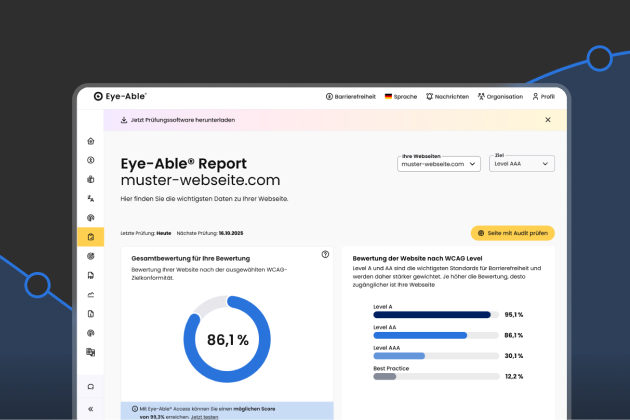This screenshot has width=630, height=420.
Task: Click the Eye-Able logo
Action: click(120, 96)
